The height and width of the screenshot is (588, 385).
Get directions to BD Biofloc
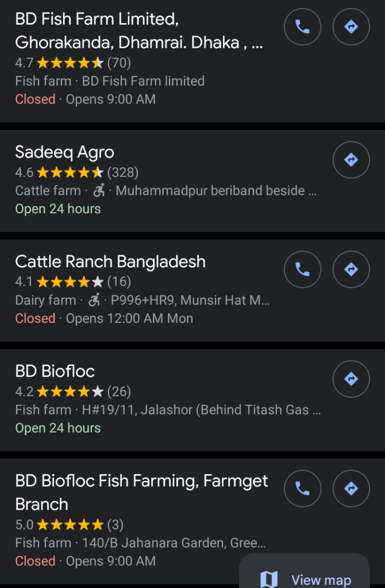click(351, 378)
